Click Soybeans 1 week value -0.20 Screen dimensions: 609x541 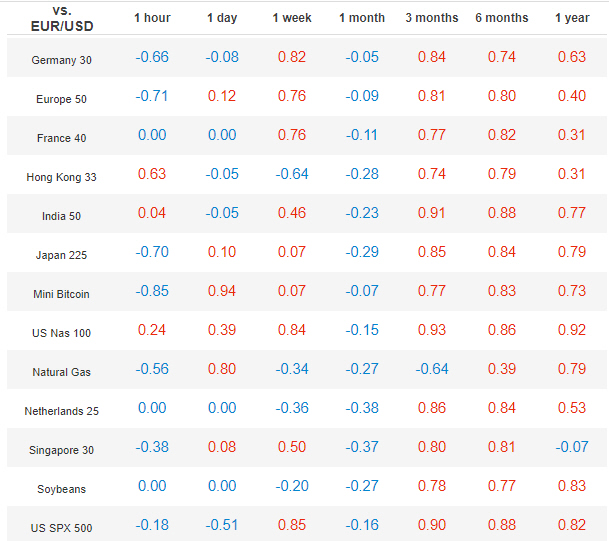coord(292,486)
